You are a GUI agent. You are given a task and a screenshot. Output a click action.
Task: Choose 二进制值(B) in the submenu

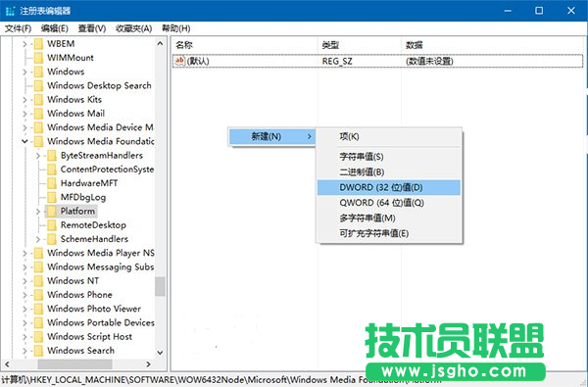pos(389,171)
